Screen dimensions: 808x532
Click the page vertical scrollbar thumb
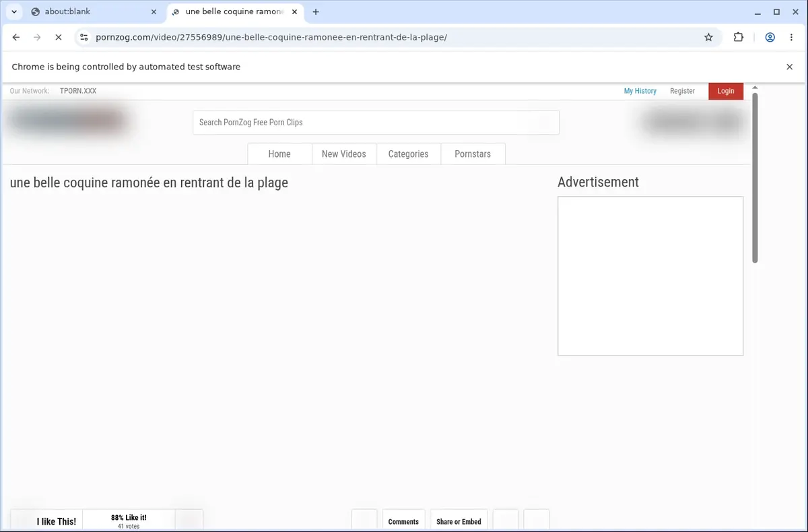pyautogui.click(x=755, y=178)
